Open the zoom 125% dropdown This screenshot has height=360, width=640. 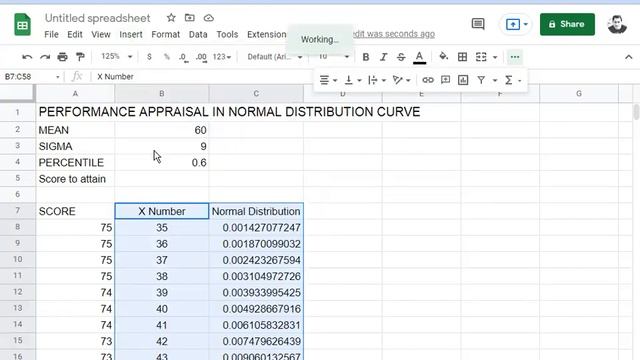click(116, 56)
